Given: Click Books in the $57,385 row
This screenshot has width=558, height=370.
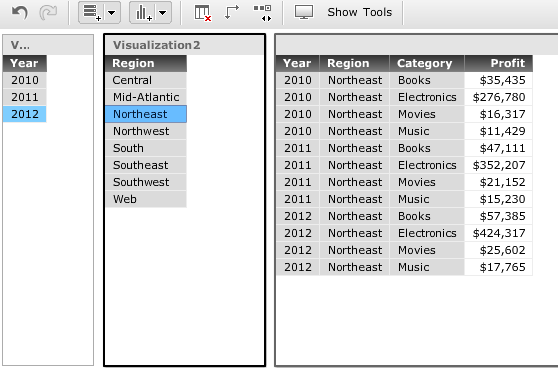Looking at the screenshot, I should (x=427, y=216).
